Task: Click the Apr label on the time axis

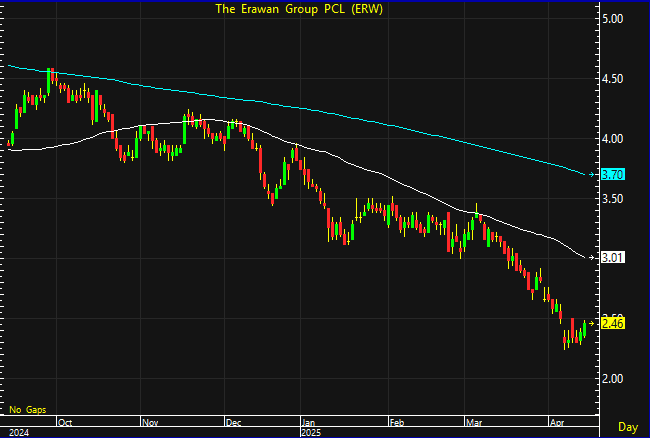Action: tap(556, 423)
